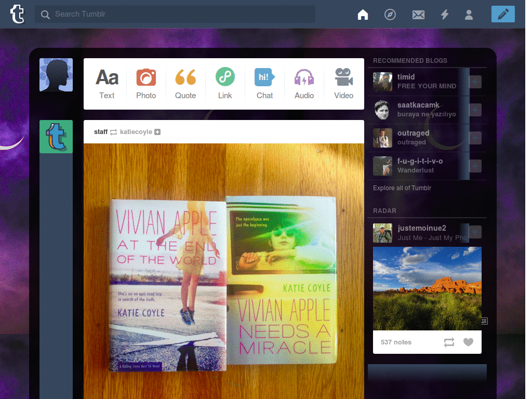Open the Vivian Apple books photo

(x=224, y=271)
